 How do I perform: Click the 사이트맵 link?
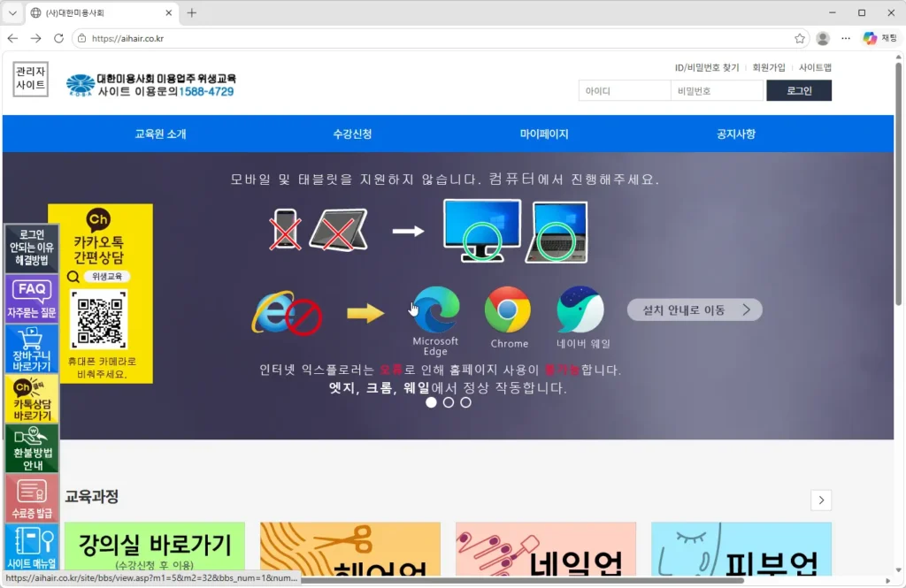815,67
